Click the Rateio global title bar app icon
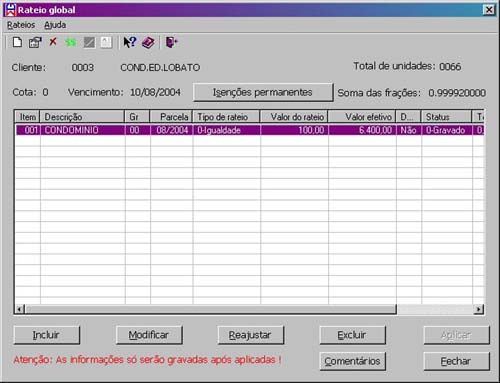 click(11, 10)
